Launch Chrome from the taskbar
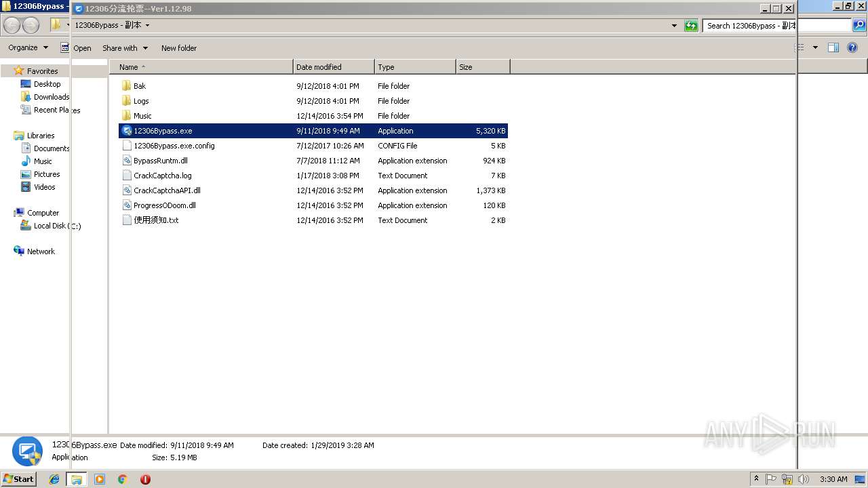This screenshot has width=868, height=488. (122, 479)
